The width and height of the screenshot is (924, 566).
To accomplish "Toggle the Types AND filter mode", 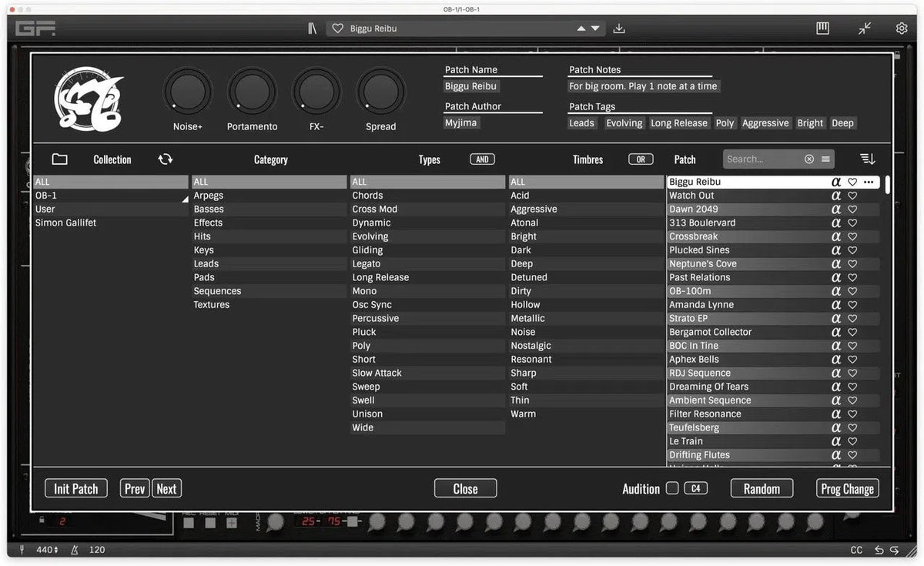I will [x=482, y=159].
